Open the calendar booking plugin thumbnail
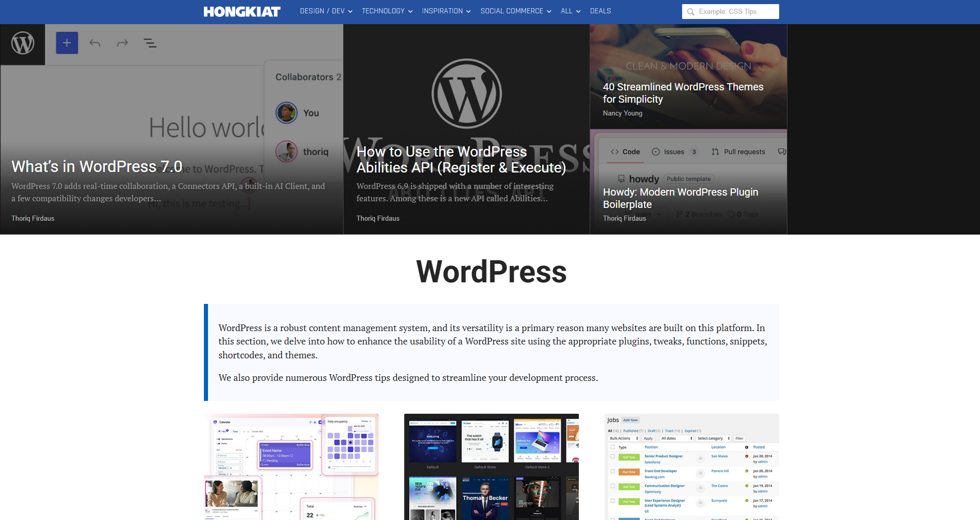 (x=291, y=467)
